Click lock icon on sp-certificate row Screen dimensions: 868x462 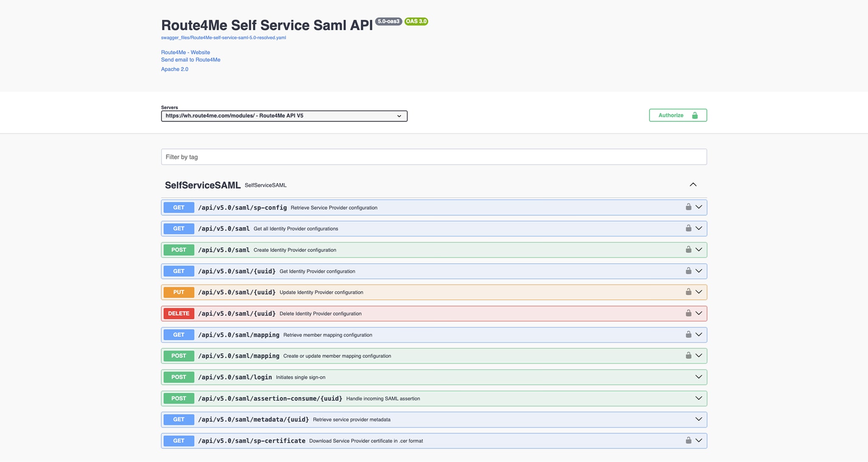pos(688,440)
